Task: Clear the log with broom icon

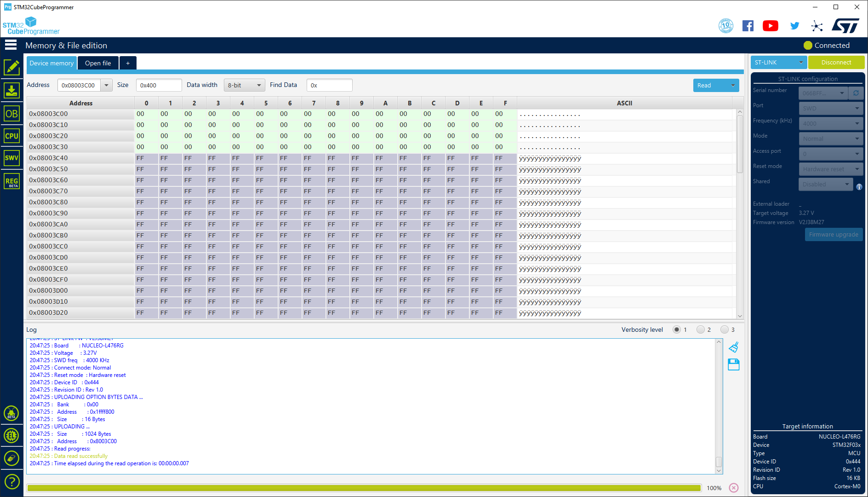Action: pos(734,347)
